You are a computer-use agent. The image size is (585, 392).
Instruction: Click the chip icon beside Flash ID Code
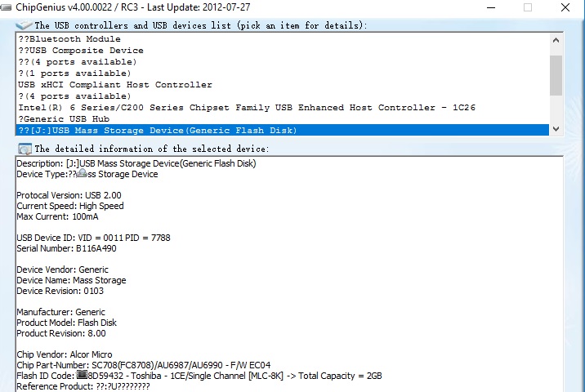pos(82,374)
